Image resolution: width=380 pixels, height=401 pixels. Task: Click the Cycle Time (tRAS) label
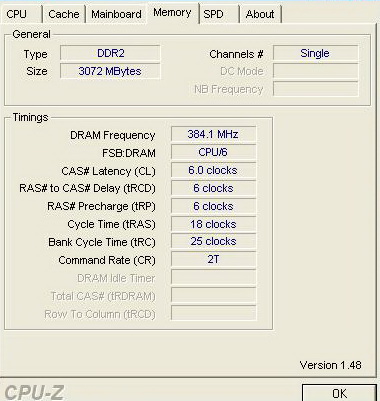point(111,225)
